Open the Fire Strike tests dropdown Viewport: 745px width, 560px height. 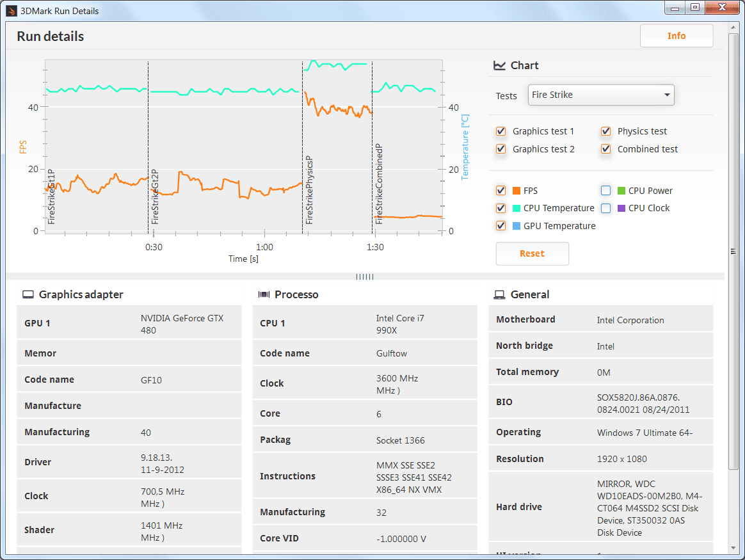click(600, 95)
